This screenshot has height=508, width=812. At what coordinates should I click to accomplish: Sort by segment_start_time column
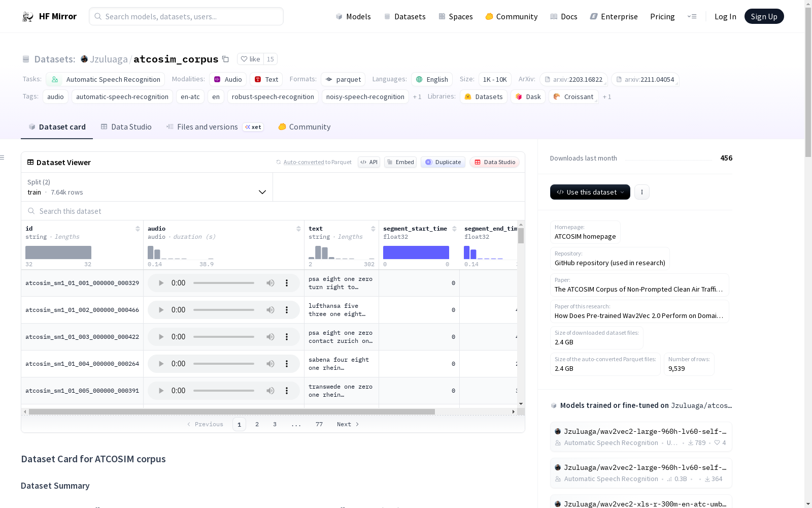point(454,229)
